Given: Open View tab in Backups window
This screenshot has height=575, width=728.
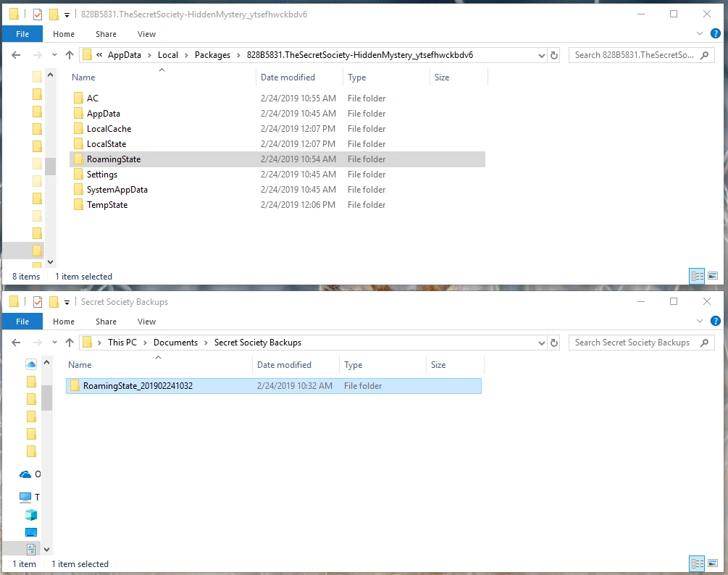Looking at the screenshot, I should pyautogui.click(x=146, y=322).
